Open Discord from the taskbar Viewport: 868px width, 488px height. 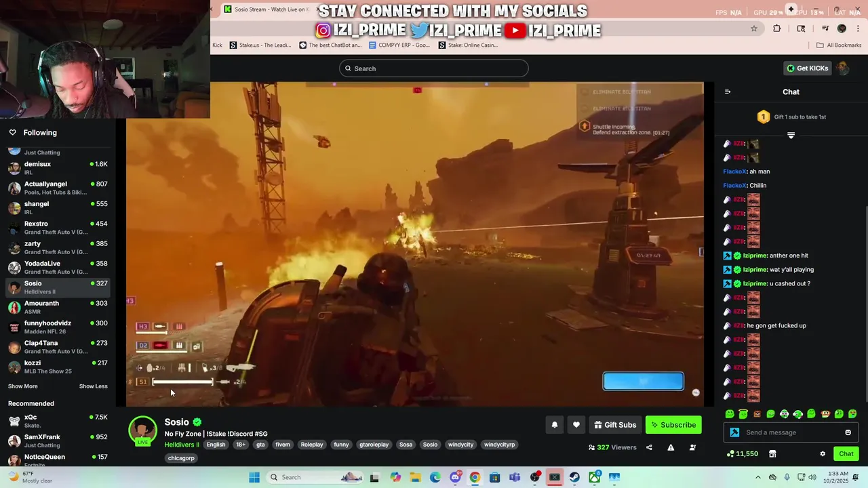pos(455,477)
